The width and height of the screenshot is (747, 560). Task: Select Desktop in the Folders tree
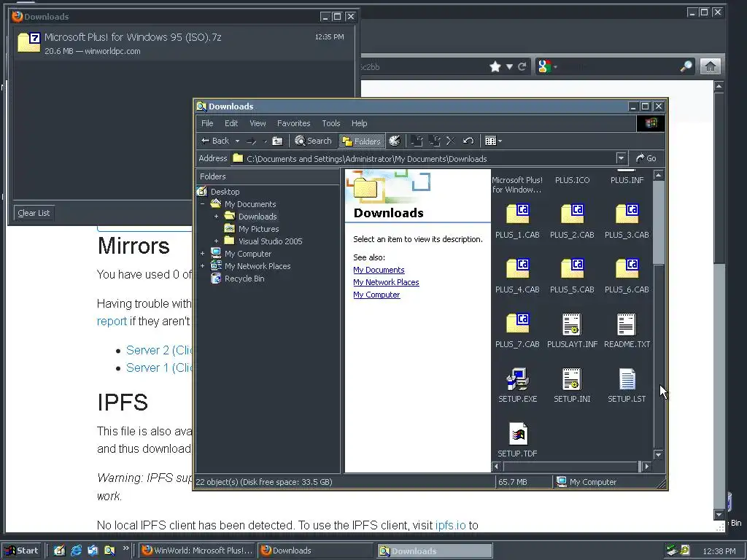(x=225, y=192)
